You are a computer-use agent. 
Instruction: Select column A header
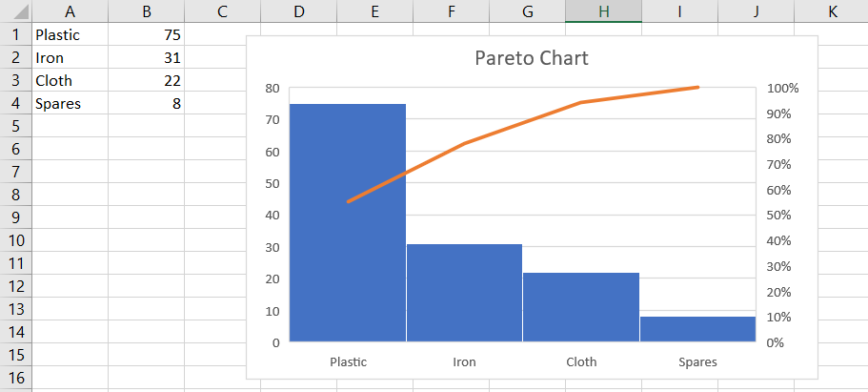point(71,11)
